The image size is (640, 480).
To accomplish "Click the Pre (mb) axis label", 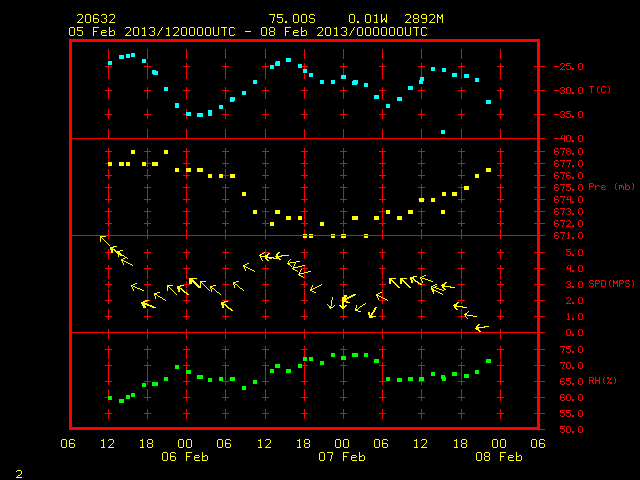I will pyautogui.click(x=611, y=187).
